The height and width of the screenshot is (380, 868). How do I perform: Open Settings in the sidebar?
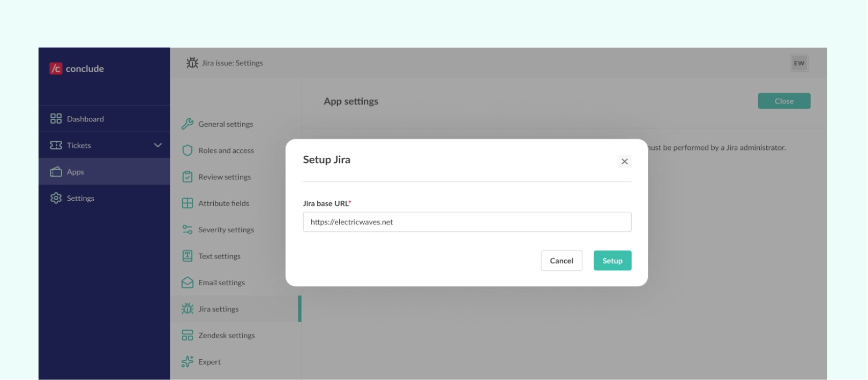point(104,198)
